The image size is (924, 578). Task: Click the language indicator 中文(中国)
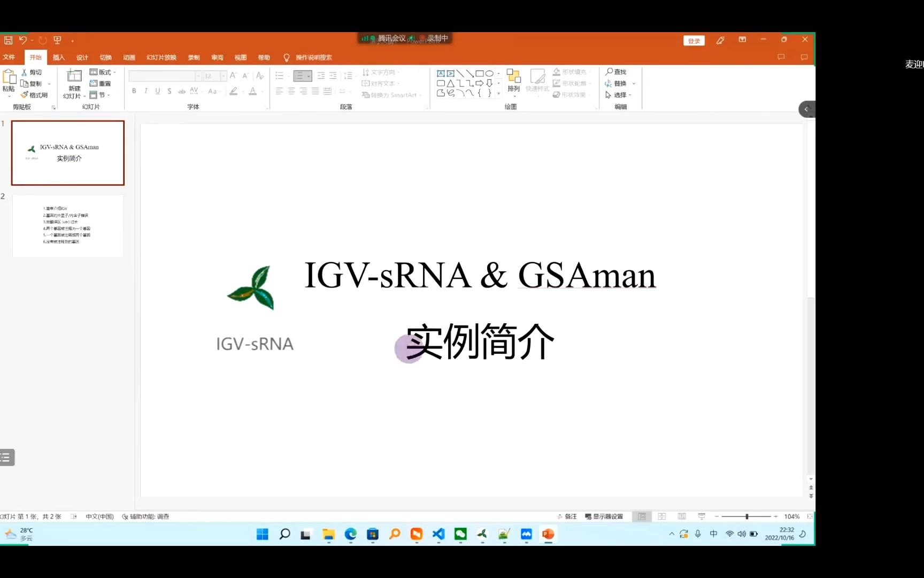click(x=99, y=516)
